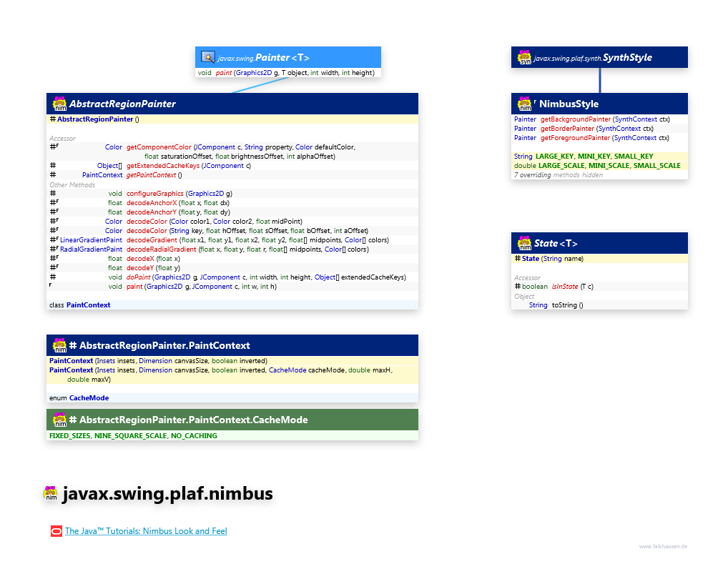This screenshot has width=728, height=579.
Task: Click the NimbusStyle nimbus icon
Action: [525, 104]
